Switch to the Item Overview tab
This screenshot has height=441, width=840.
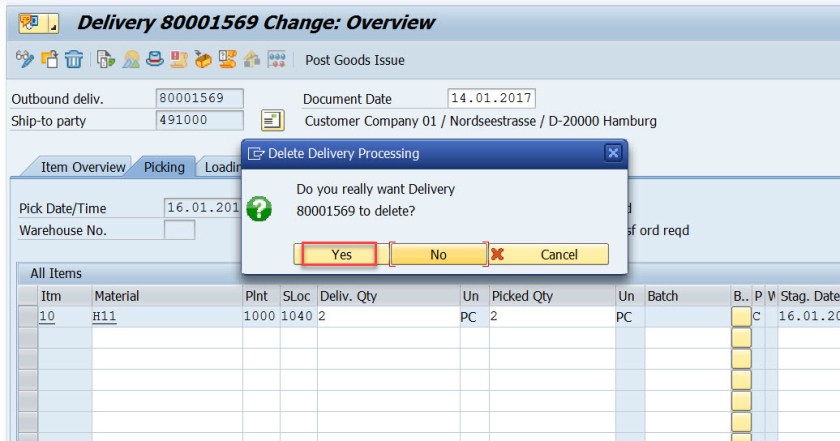[82, 167]
